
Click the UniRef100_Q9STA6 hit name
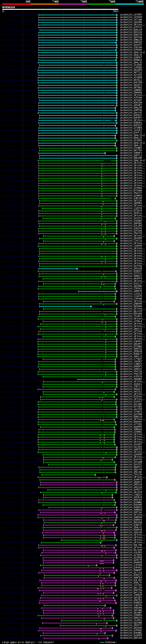pos(131,37)
